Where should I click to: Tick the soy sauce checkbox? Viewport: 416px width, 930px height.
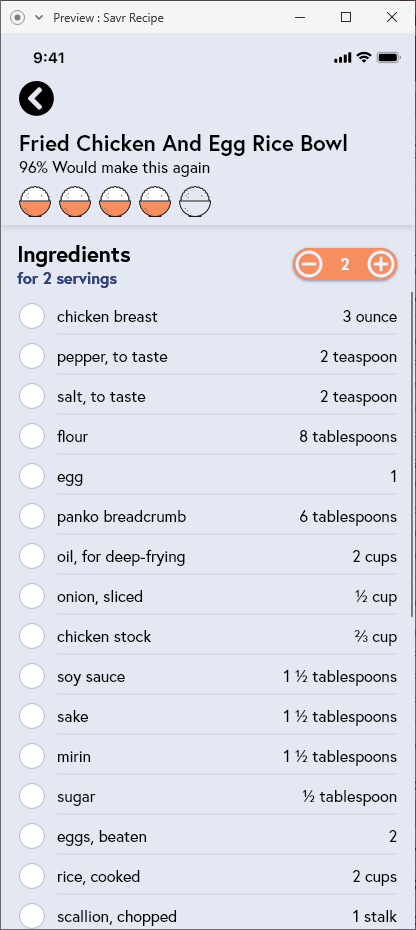tap(32, 676)
